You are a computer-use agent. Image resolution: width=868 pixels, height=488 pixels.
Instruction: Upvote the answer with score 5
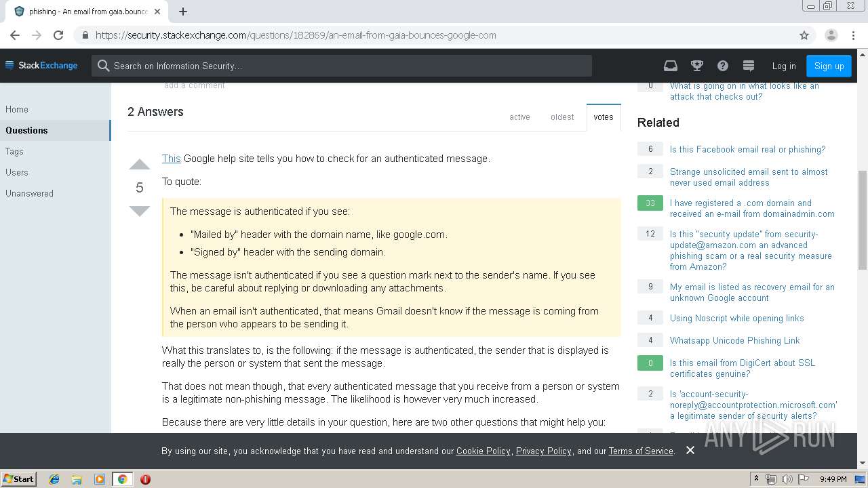pyautogui.click(x=140, y=165)
